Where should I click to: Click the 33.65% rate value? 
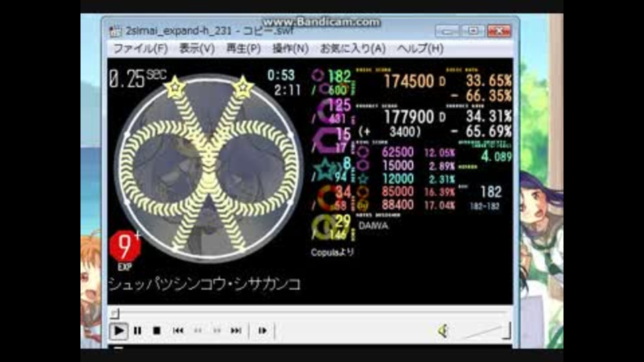pos(488,81)
